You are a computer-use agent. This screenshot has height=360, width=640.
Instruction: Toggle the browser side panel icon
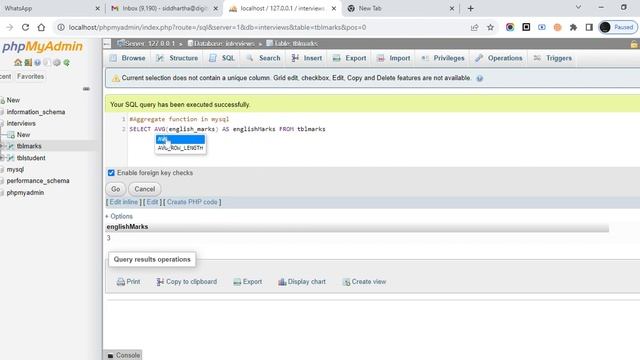coord(589,27)
